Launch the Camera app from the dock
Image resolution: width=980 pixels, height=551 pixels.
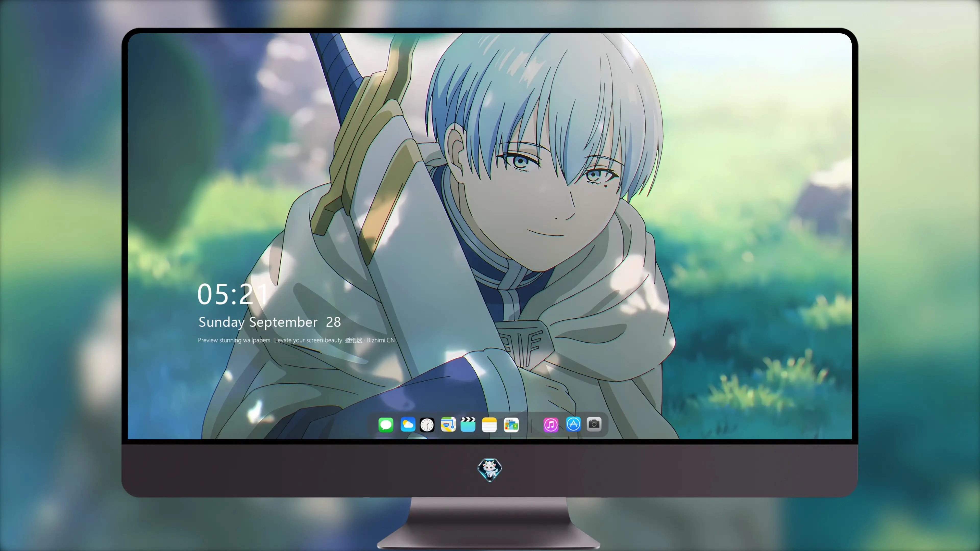[x=594, y=424]
